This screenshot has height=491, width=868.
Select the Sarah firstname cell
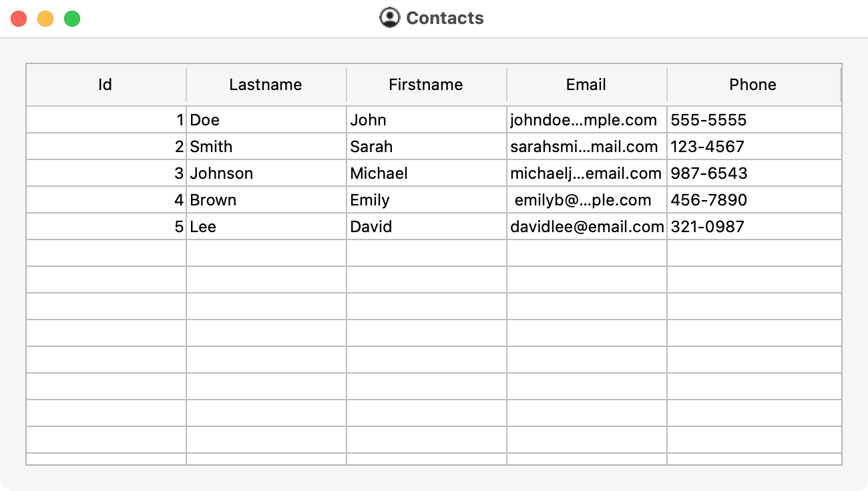426,147
